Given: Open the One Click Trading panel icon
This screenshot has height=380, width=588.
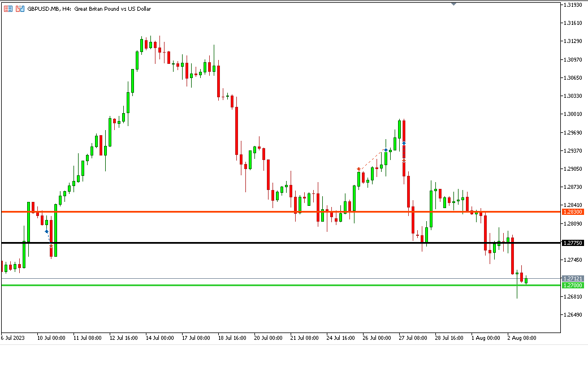Looking at the screenshot, I should [8, 8].
